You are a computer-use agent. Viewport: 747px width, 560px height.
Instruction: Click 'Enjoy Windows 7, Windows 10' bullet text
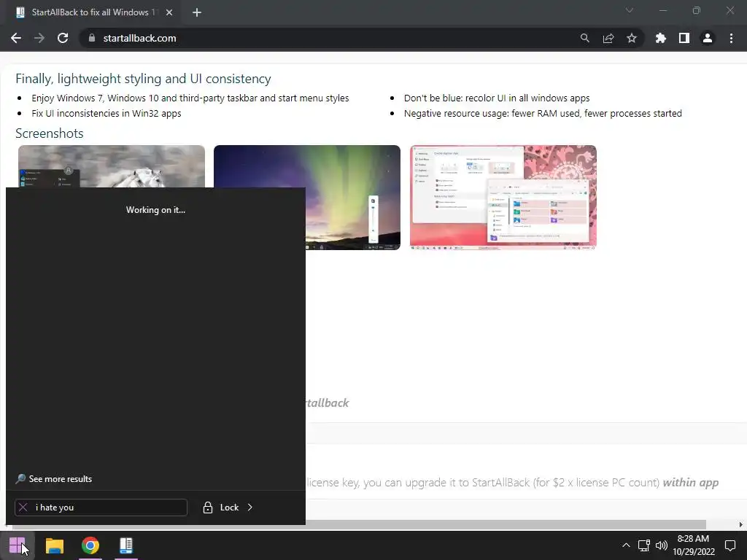(190, 98)
